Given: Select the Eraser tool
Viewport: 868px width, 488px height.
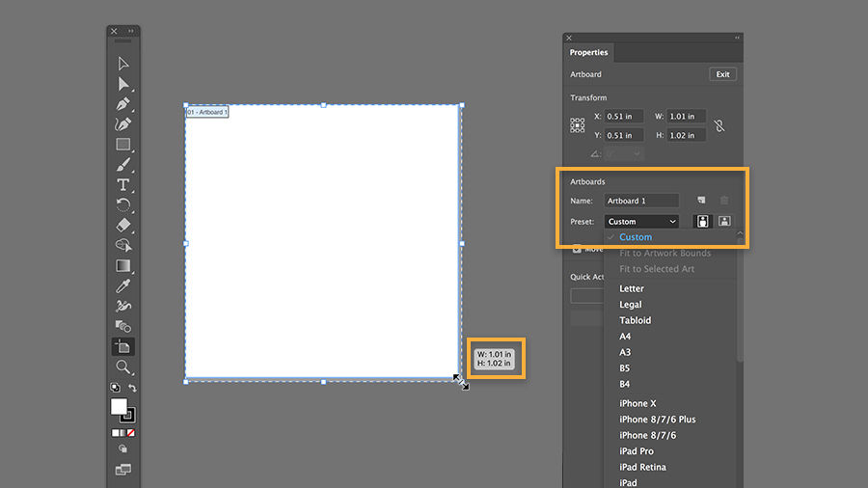Looking at the screenshot, I should [122, 225].
